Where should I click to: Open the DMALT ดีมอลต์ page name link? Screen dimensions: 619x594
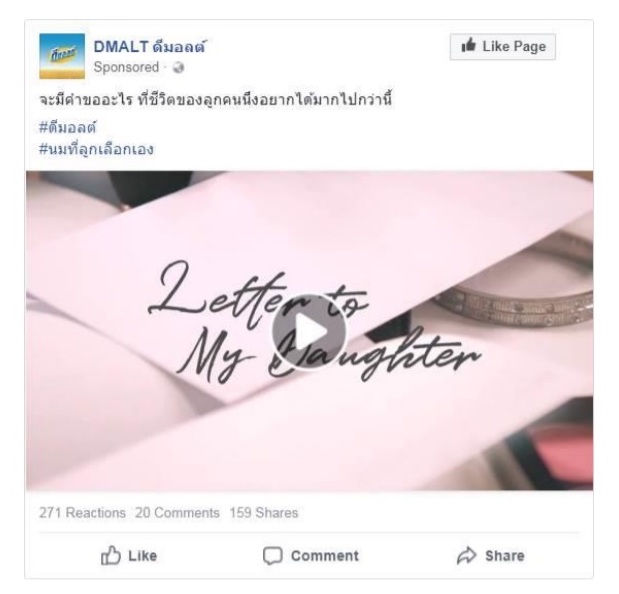tap(150, 47)
